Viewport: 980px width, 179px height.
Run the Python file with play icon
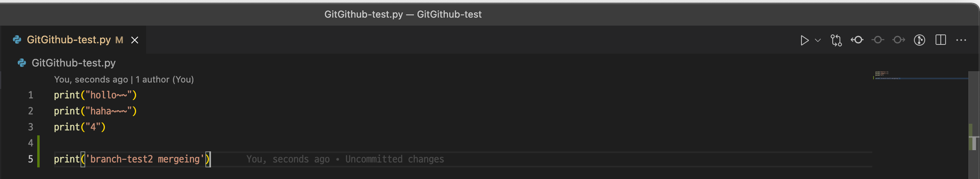(804, 40)
